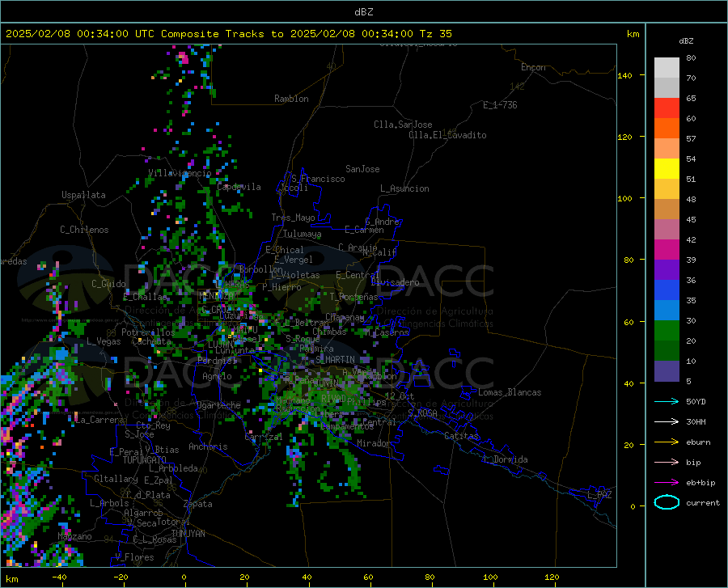
Task: Click the 'TUPUNGATO' place label
Action: point(145,460)
